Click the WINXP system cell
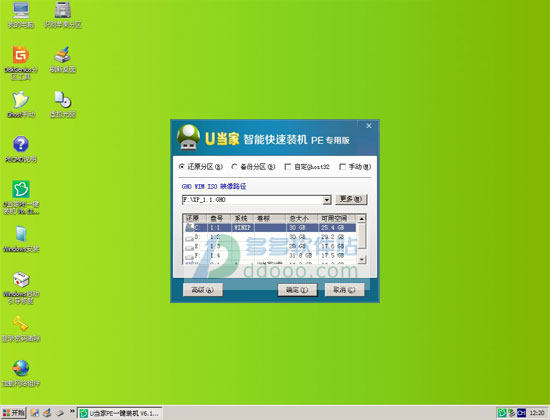The height and width of the screenshot is (420, 550). point(242,228)
